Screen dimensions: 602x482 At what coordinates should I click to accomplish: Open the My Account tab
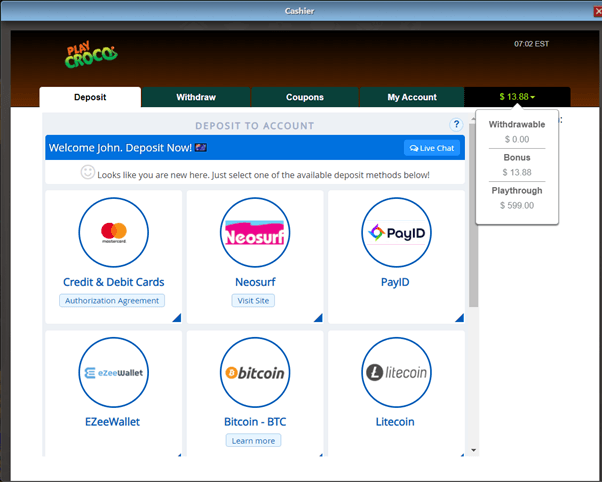[412, 97]
